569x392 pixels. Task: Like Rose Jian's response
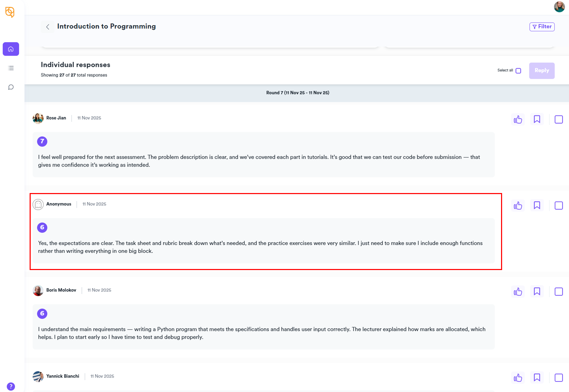point(518,120)
